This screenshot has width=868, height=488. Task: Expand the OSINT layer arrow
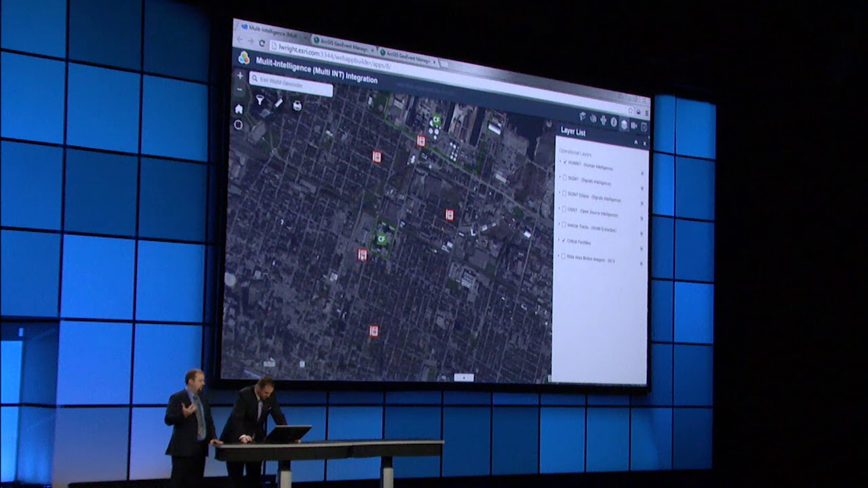[x=559, y=209]
